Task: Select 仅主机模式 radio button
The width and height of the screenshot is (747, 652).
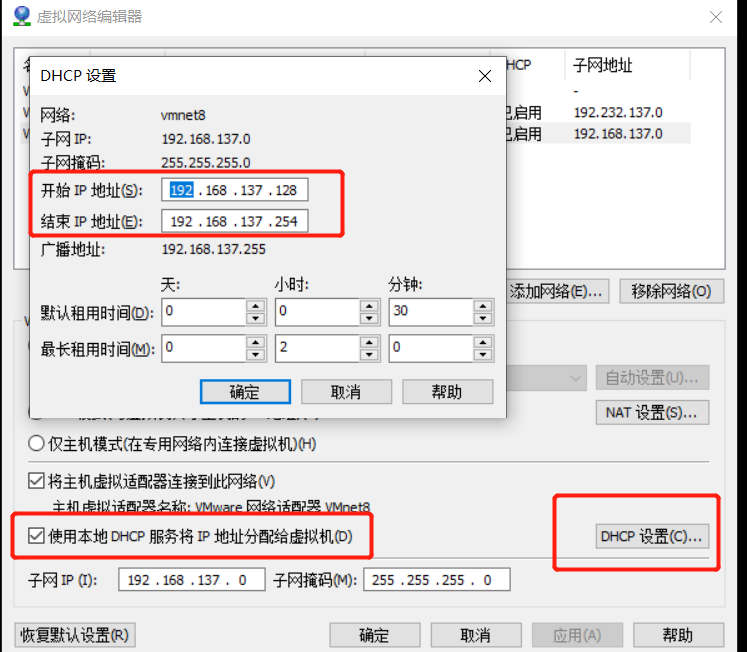Action: (x=36, y=444)
